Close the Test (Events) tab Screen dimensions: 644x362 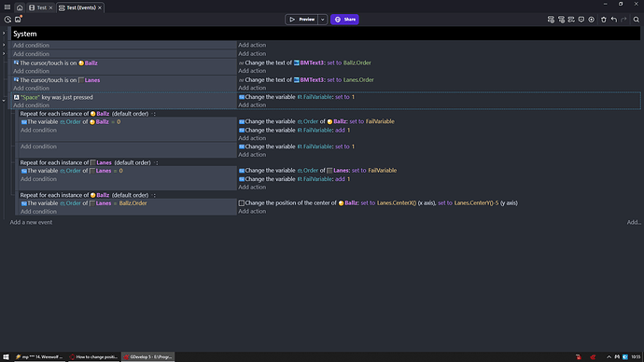pyautogui.click(x=100, y=7)
